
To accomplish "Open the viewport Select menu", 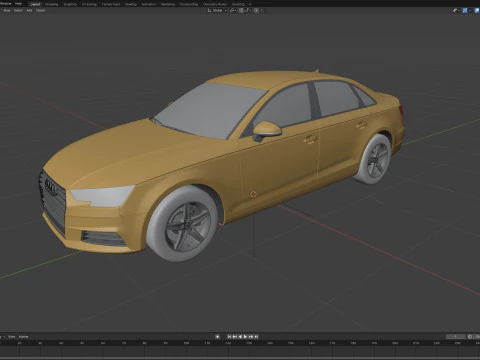I will (18, 10).
